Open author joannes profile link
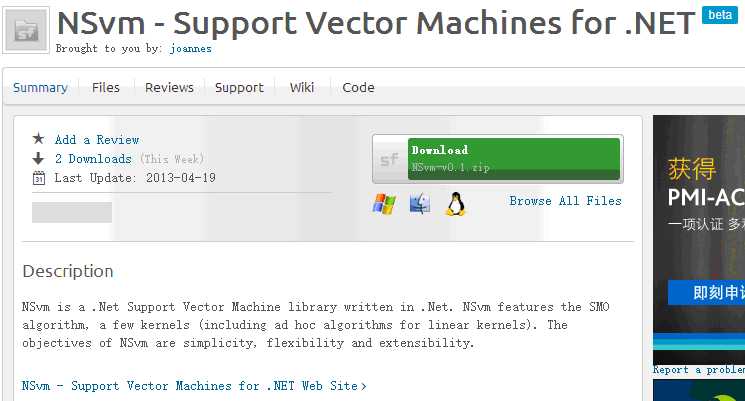This screenshot has height=401, width=745. pos(191,48)
